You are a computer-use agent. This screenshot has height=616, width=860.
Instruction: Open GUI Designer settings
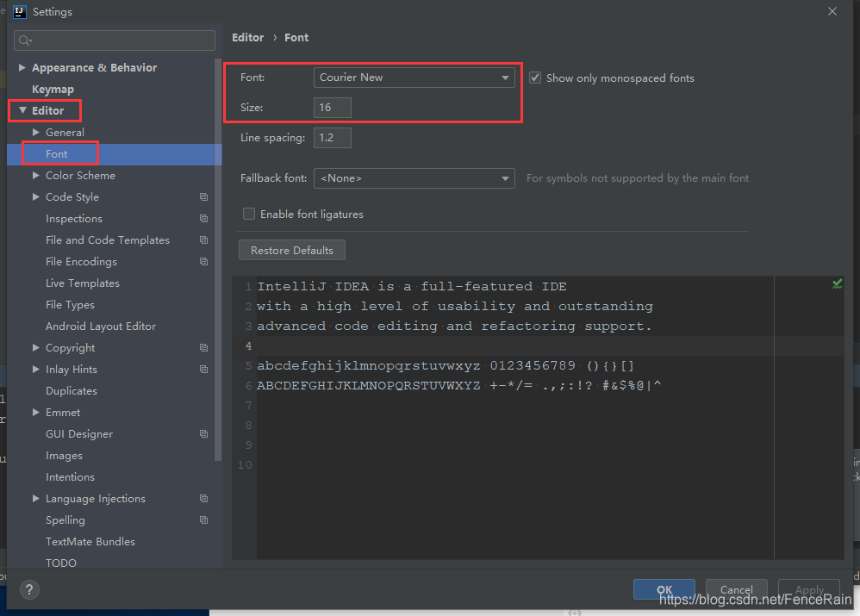point(79,434)
